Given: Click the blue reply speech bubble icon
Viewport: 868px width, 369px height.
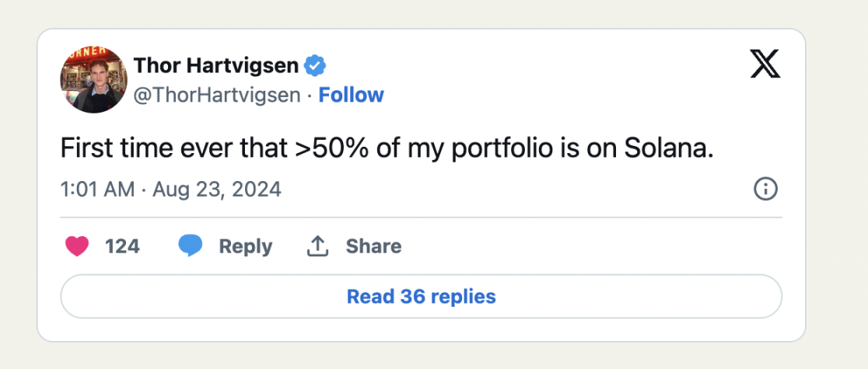Looking at the screenshot, I should coord(191,246).
